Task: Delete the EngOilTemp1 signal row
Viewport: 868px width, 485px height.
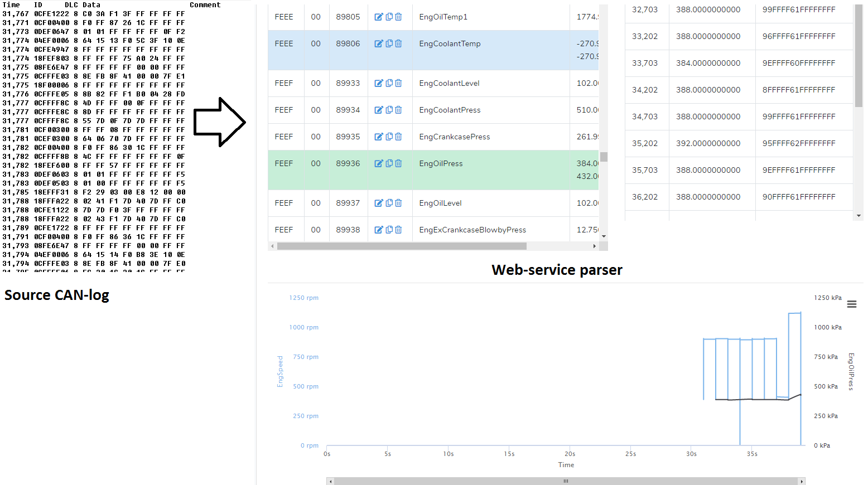Action: (x=398, y=17)
